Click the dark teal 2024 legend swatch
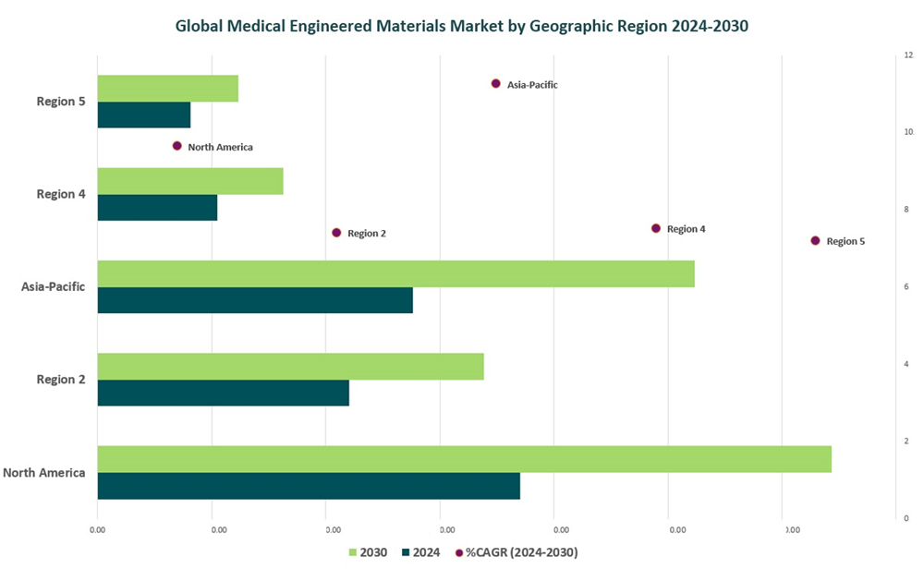The width and height of the screenshot is (924, 581). pyautogui.click(x=406, y=552)
